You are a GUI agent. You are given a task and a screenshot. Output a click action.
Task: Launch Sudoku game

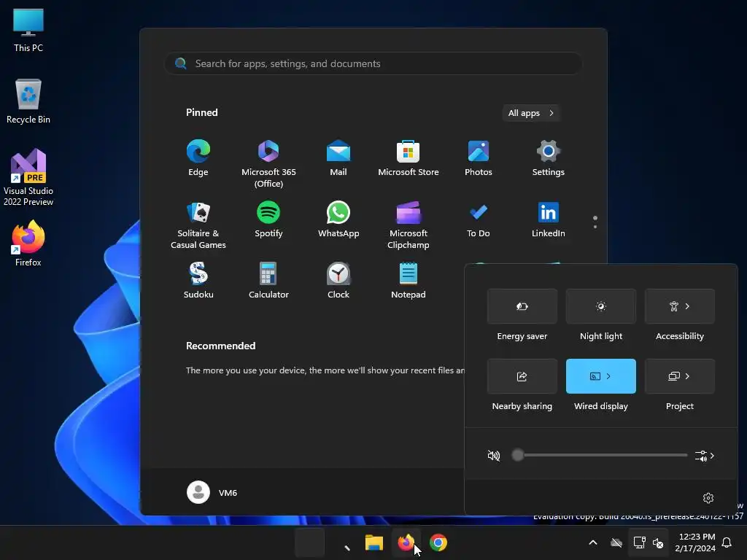198,281
